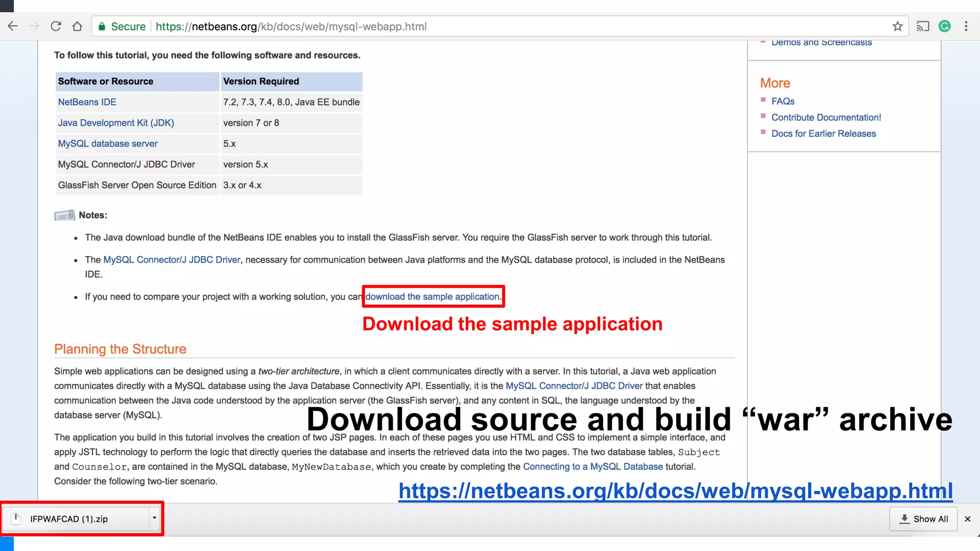Go back using the browser back arrow

(x=13, y=26)
